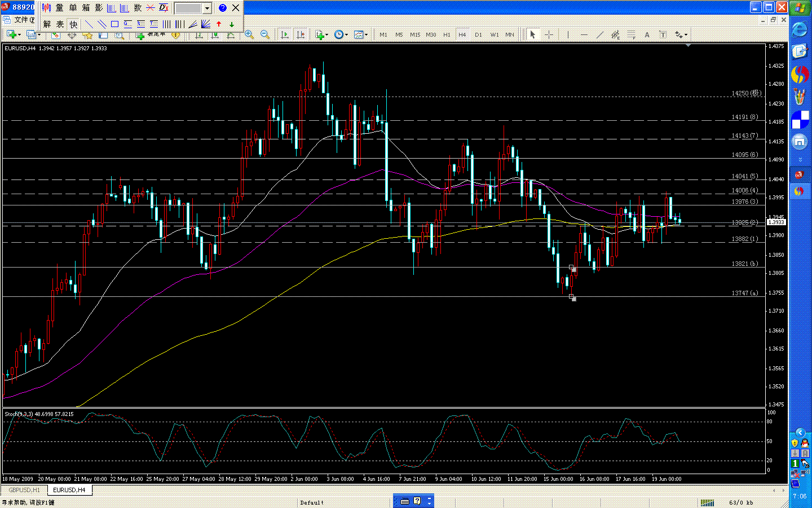Select the H4 timeframe button
The height and width of the screenshot is (508, 812).
[x=462, y=35]
